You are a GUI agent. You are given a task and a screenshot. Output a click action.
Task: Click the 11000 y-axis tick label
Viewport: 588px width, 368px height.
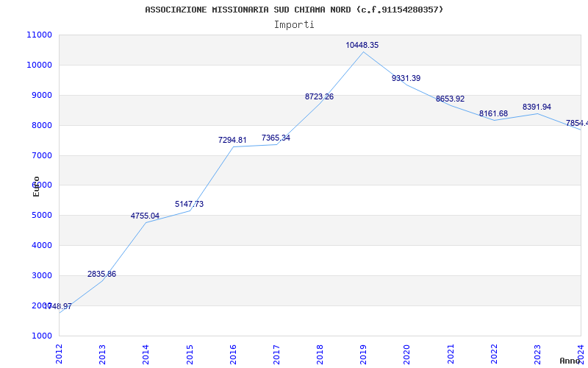pos(40,35)
